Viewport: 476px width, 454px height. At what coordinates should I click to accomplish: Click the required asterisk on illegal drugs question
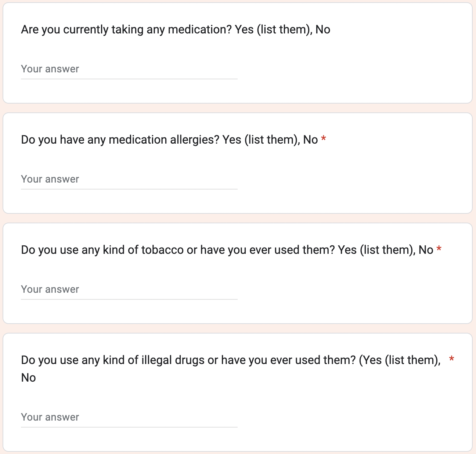(x=451, y=359)
